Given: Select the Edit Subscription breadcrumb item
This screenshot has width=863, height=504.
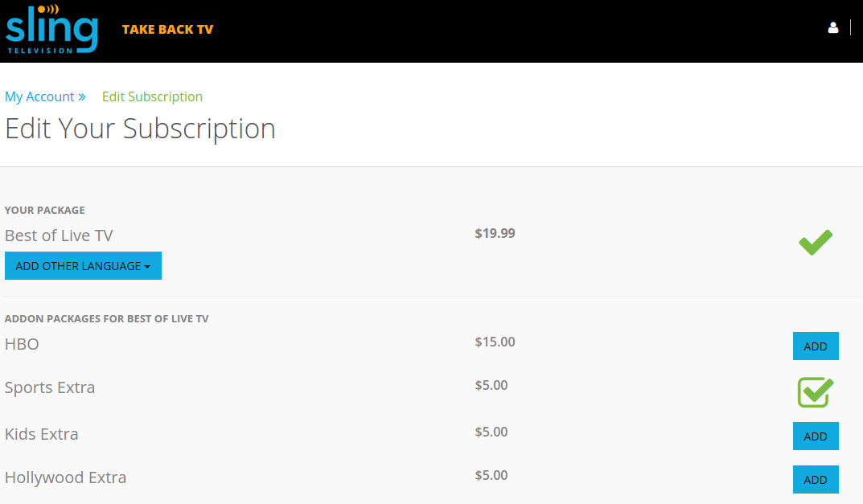Looking at the screenshot, I should tap(152, 96).
